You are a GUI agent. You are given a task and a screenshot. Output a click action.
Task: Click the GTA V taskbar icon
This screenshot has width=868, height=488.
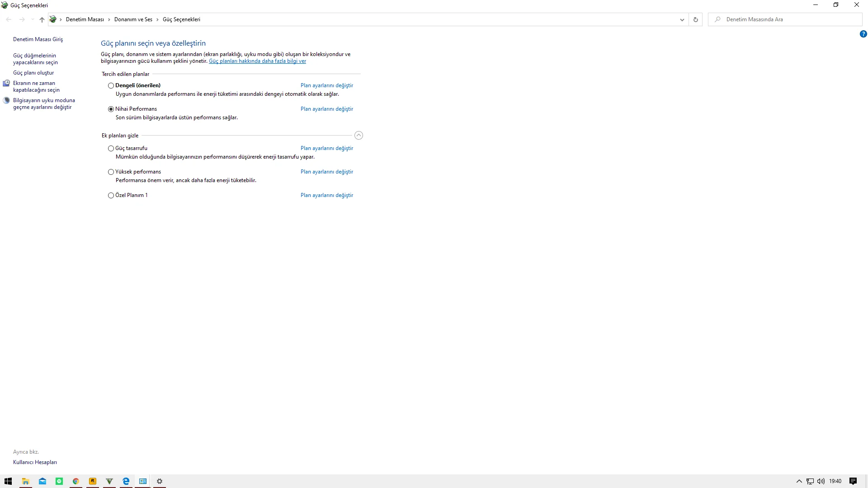point(109,481)
